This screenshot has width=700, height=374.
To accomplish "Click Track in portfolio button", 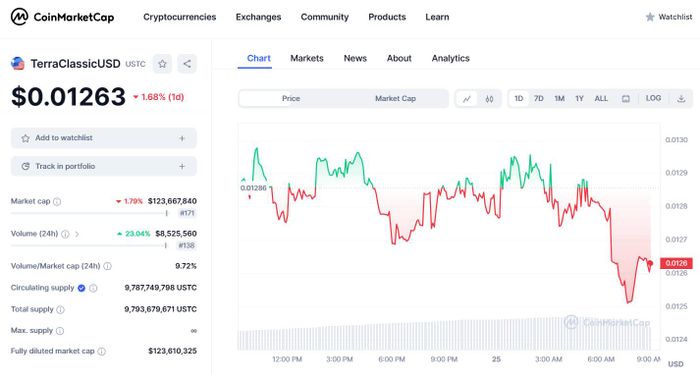I will (x=104, y=166).
